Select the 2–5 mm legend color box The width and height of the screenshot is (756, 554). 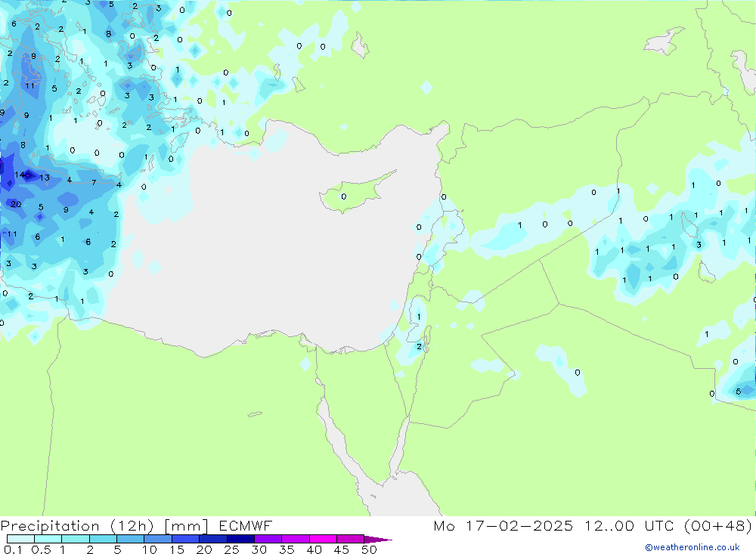click(x=103, y=539)
